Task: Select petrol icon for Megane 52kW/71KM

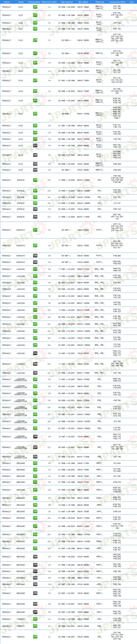Action: pyautogui.click(x=35, y=463)
